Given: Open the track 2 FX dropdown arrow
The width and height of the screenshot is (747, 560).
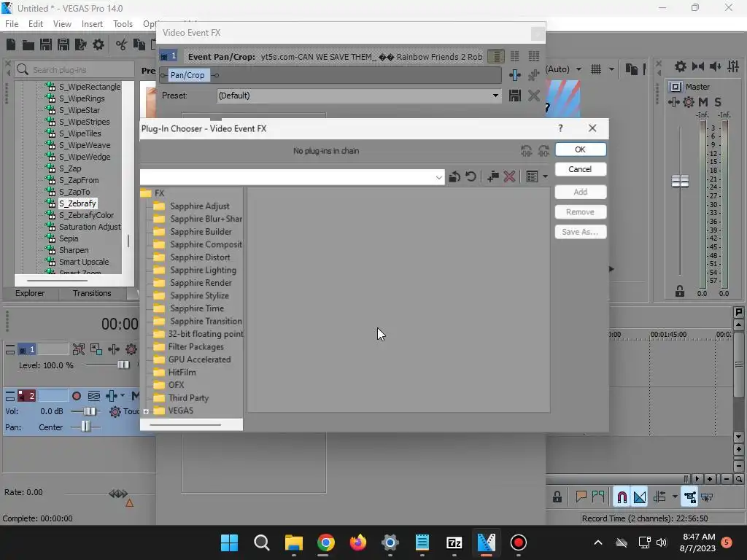Looking at the screenshot, I should click(x=123, y=396).
